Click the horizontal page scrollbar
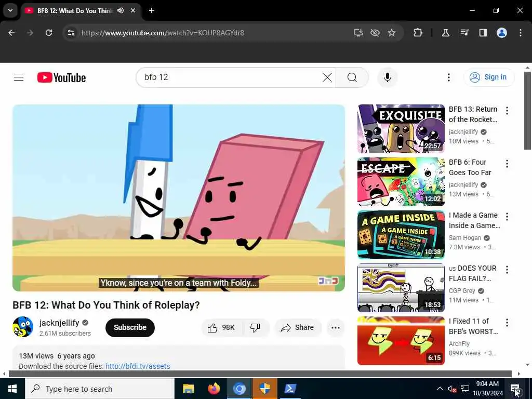Image resolution: width=532 pixels, height=399 pixels. pos(260,374)
